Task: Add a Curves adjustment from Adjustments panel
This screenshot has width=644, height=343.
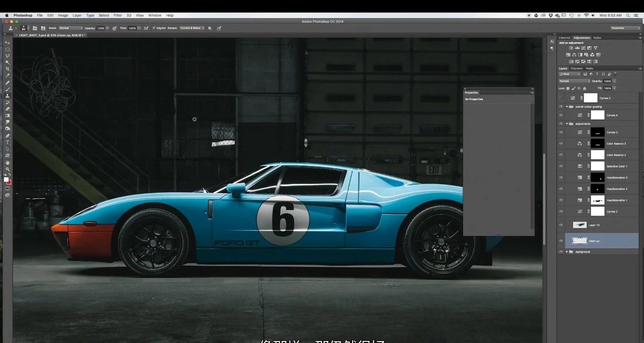Action: pyautogui.click(x=583, y=48)
